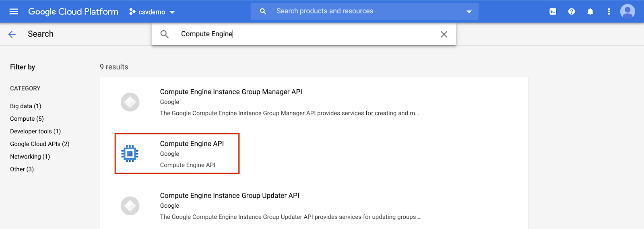Select the Google Cloud APIs filter
The width and height of the screenshot is (644, 229).
click(39, 144)
